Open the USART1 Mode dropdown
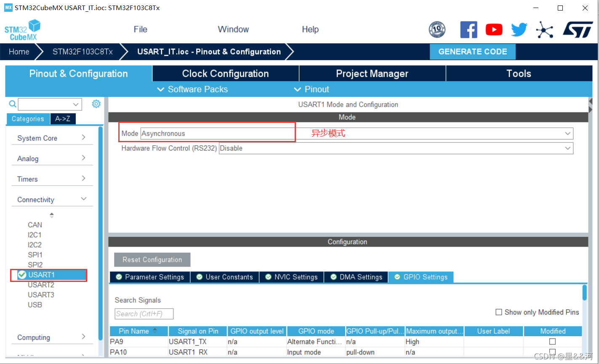This screenshot has width=599, height=364. coord(357,133)
